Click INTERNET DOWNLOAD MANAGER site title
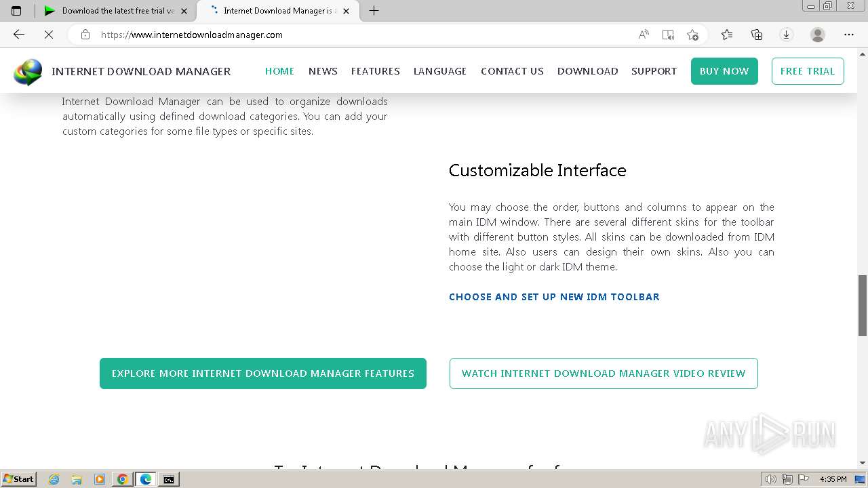The height and width of the screenshot is (488, 868). coord(141,71)
